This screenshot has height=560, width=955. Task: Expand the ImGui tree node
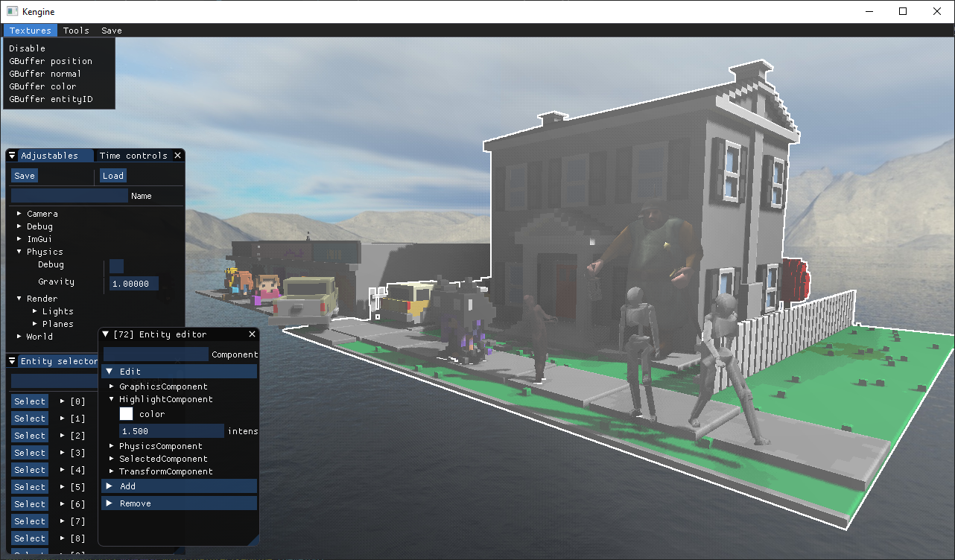point(20,239)
